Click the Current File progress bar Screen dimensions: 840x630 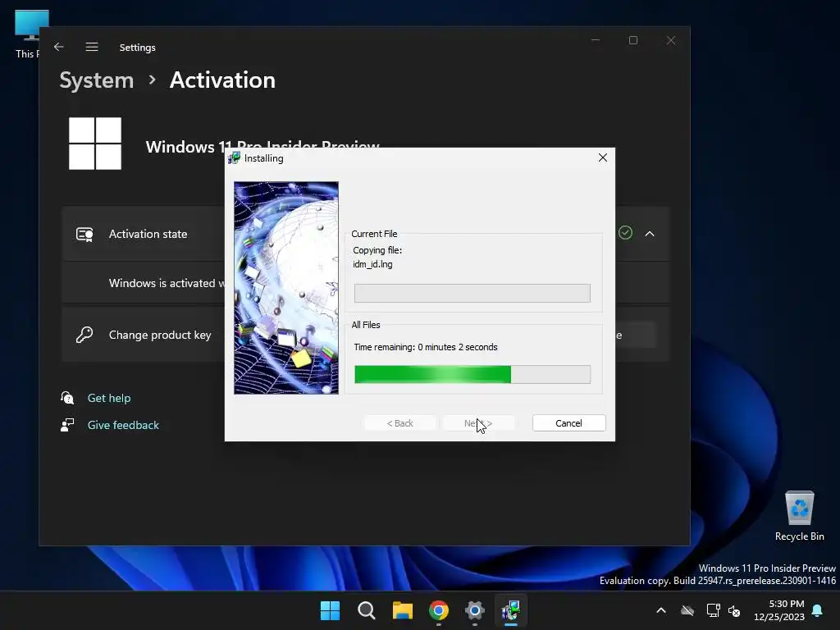click(x=472, y=293)
